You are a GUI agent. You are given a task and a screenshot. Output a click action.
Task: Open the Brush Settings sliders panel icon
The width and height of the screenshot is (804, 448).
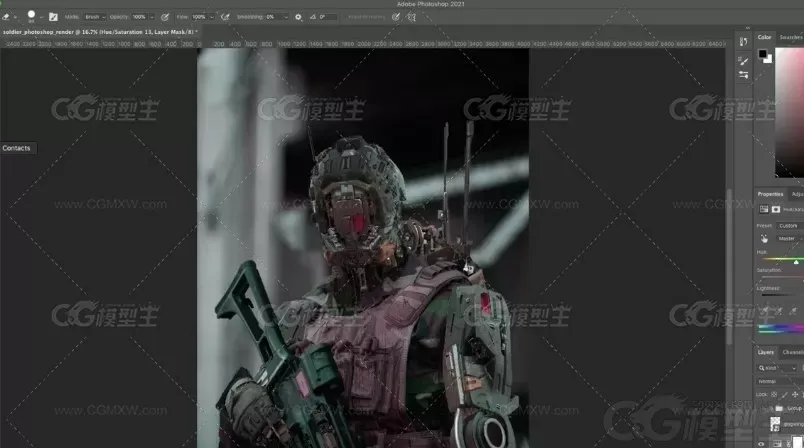(x=743, y=75)
